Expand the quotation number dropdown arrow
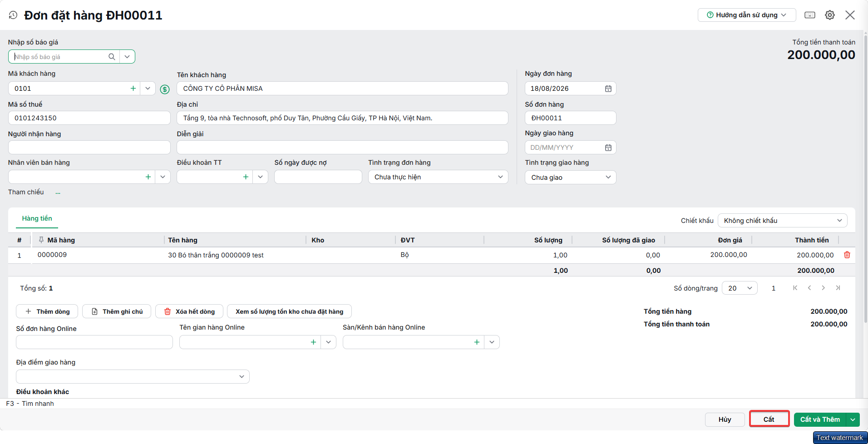Viewport: 868px width, 444px height. click(127, 57)
